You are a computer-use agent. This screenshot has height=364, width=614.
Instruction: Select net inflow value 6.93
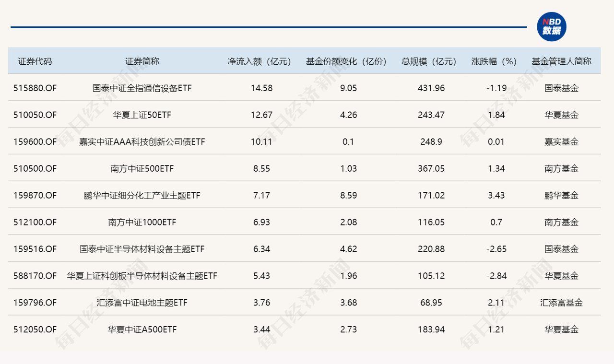click(x=261, y=223)
